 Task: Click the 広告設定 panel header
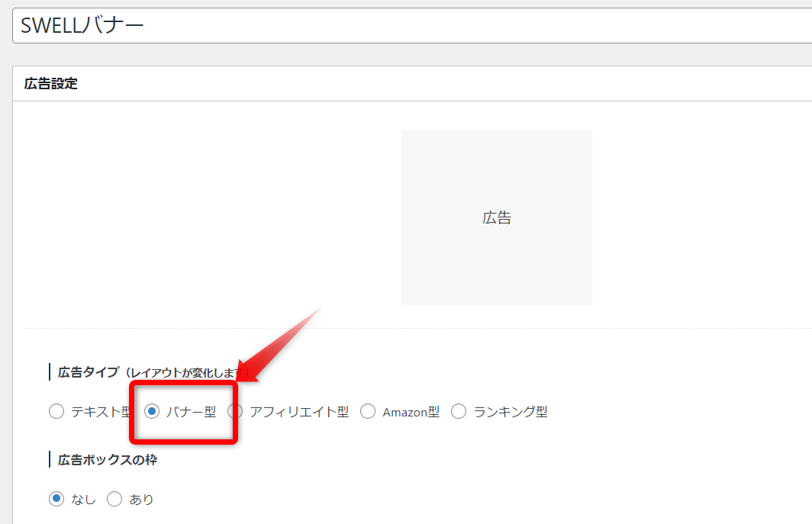(x=51, y=84)
